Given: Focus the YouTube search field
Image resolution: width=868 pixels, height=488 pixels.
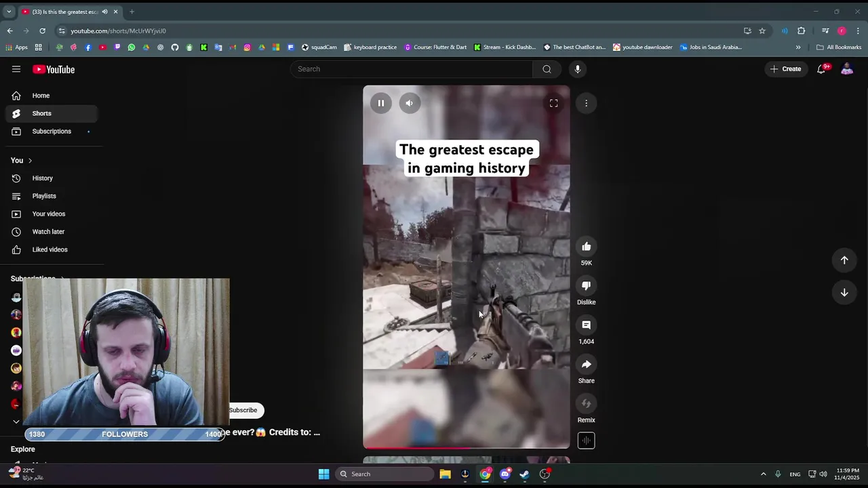Looking at the screenshot, I should [411, 69].
